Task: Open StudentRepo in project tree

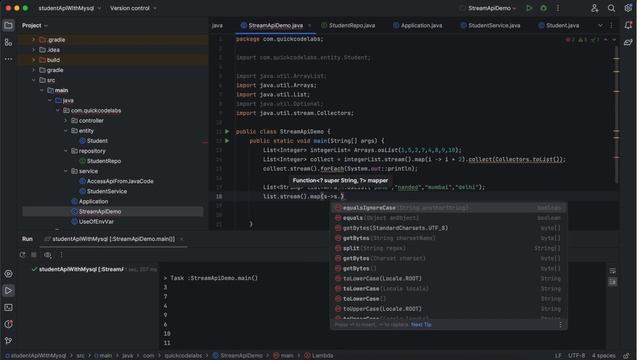Action: tap(104, 161)
